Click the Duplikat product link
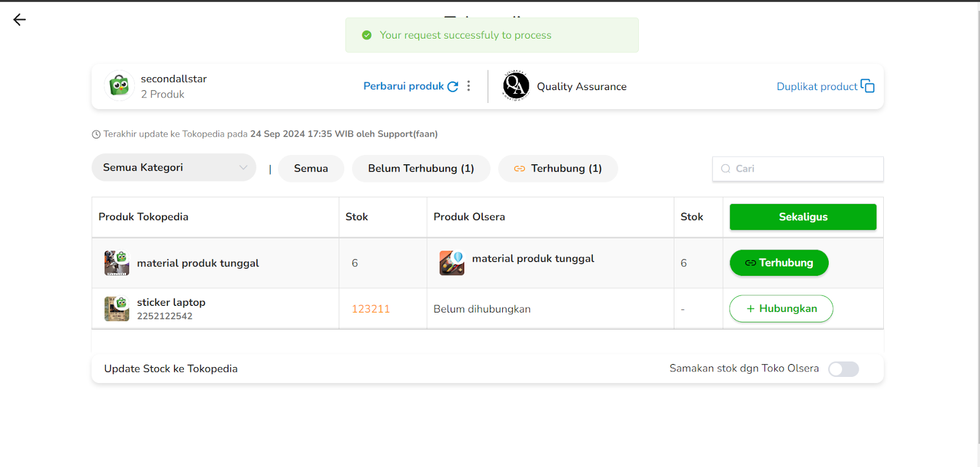Viewport: 980px width, 467px height. tap(817, 86)
